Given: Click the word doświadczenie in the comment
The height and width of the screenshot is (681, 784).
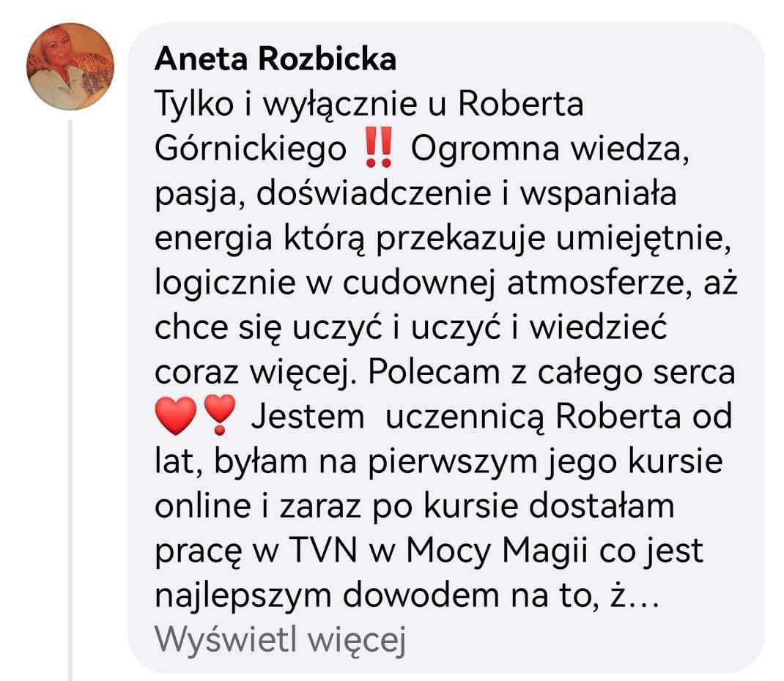Looking at the screenshot, I should [x=374, y=194].
